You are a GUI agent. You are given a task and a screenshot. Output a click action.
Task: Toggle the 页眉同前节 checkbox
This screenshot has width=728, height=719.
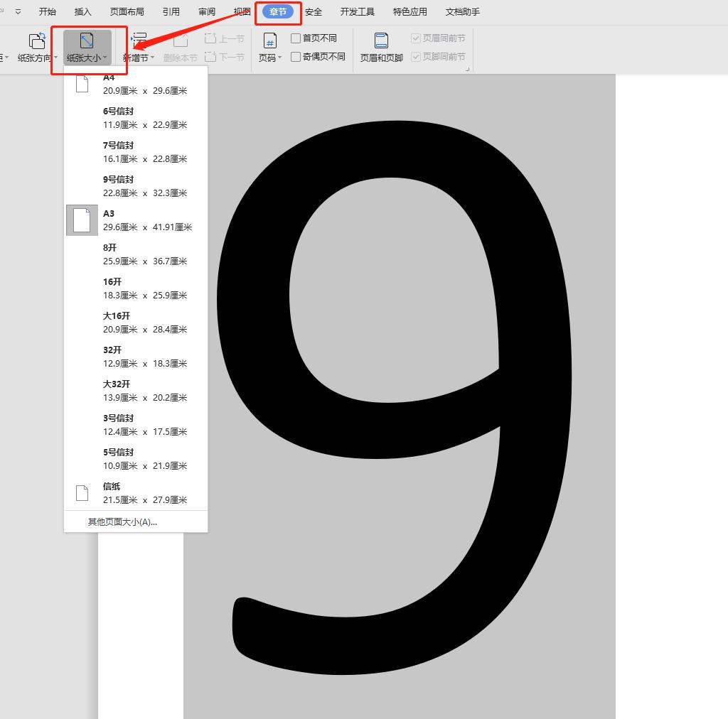tap(417, 38)
